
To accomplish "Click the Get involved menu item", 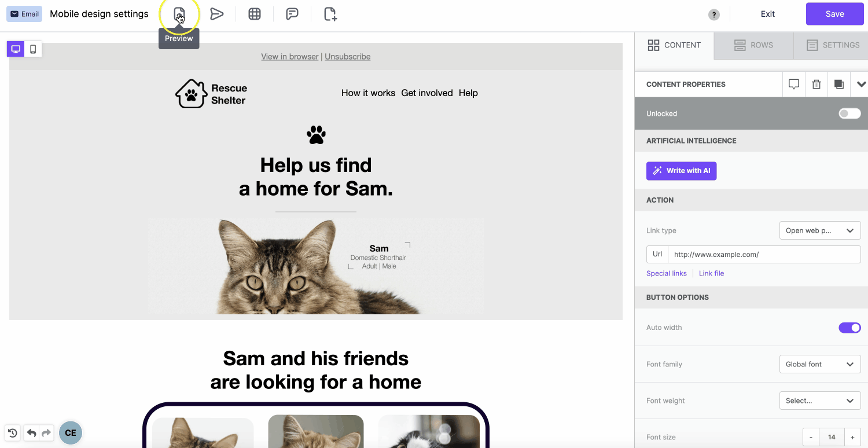I will (x=427, y=93).
